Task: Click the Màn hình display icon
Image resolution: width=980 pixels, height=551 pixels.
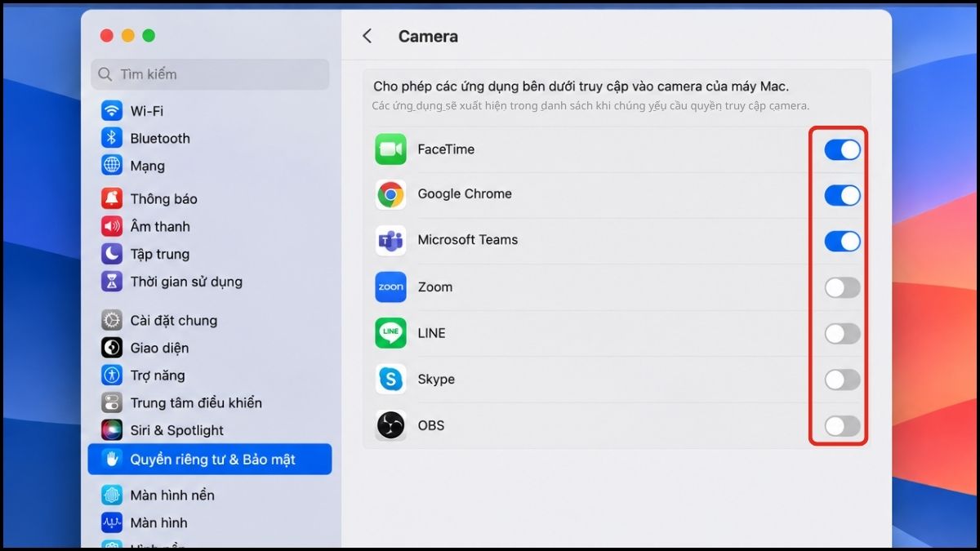Action: pos(112,522)
